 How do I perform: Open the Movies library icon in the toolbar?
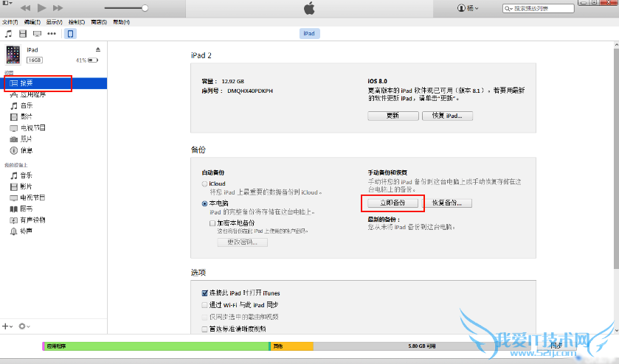pyautogui.click(x=23, y=34)
